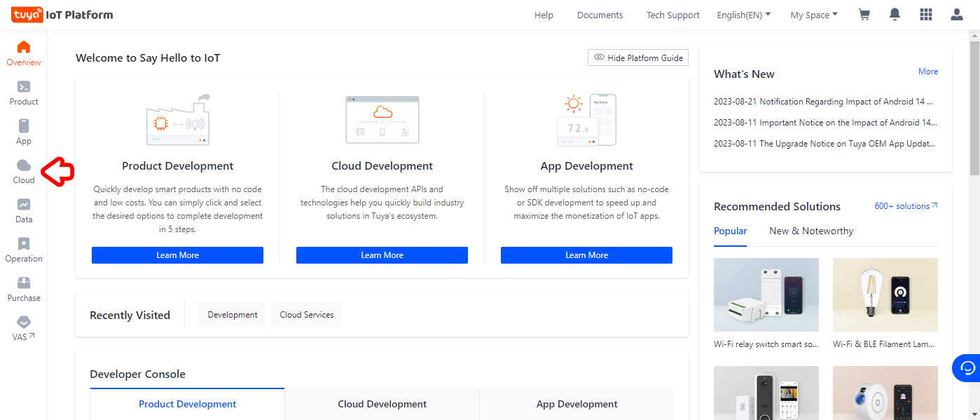Image resolution: width=980 pixels, height=420 pixels.
Task: Expand the My Space dropdown
Action: pyautogui.click(x=814, y=15)
